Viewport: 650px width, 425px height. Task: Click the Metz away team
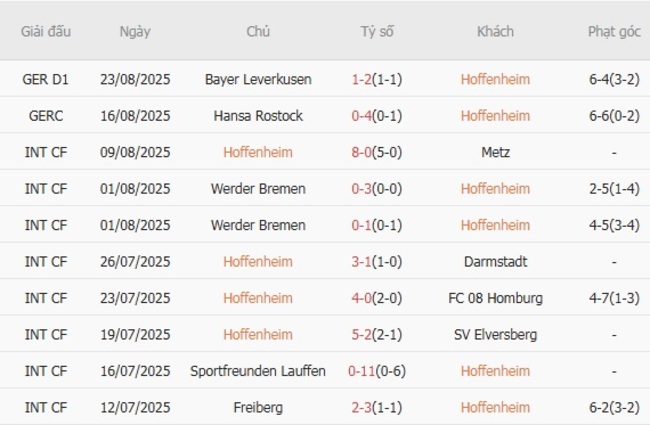coord(495,152)
